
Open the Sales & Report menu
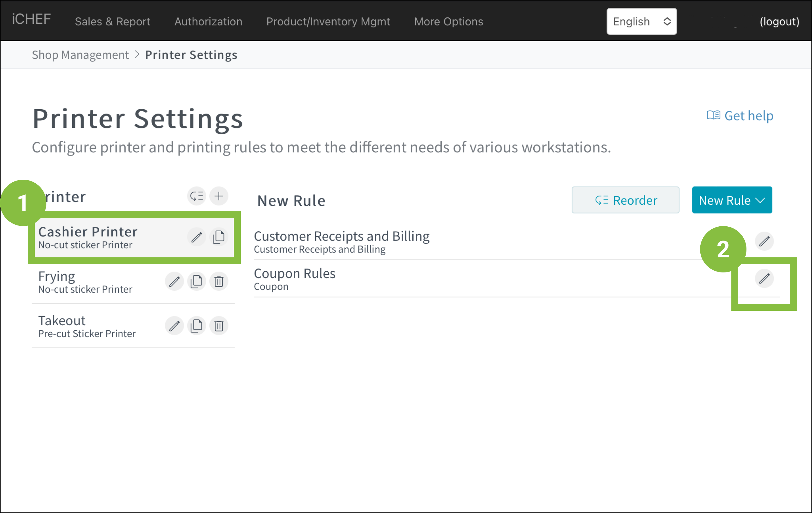tap(113, 21)
